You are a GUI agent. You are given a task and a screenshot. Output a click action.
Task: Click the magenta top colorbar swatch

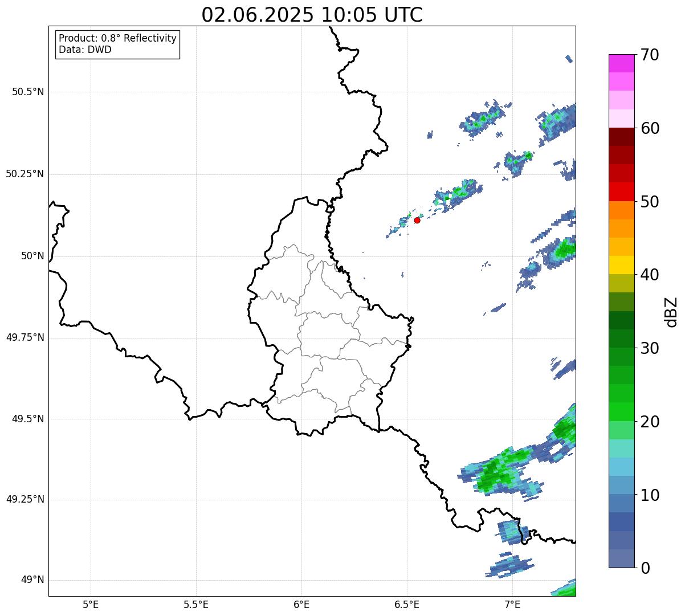[621, 63]
